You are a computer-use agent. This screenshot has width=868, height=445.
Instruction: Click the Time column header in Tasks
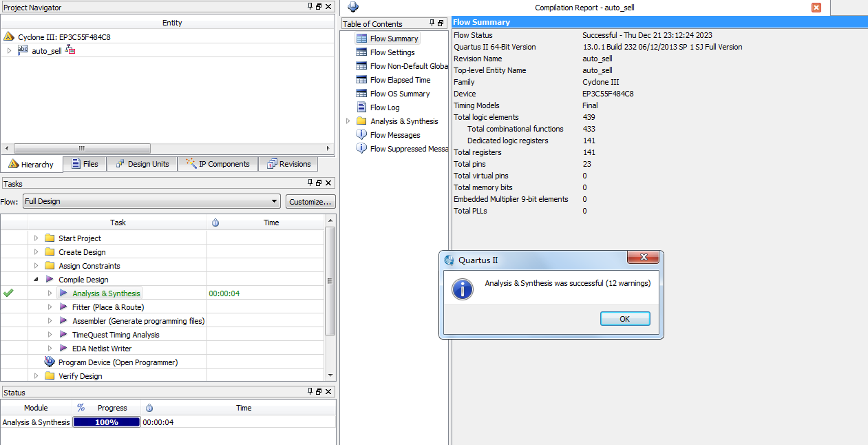pos(271,222)
